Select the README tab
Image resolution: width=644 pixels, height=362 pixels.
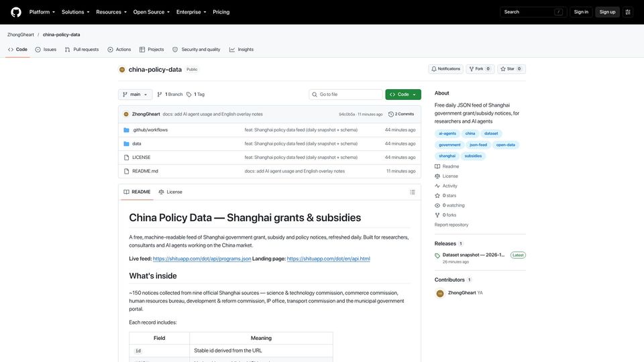pyautogui.click(x=137, y=192)
